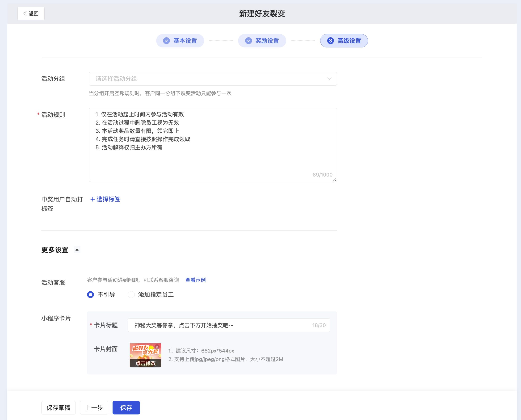The height and width of the screenshot is (420, 521).
Task: Select the 高级设置 step
Action: pos(344,41)
